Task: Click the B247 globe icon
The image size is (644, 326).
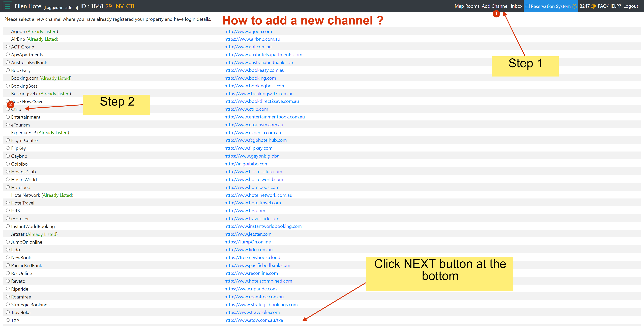Action: (593, 6)
